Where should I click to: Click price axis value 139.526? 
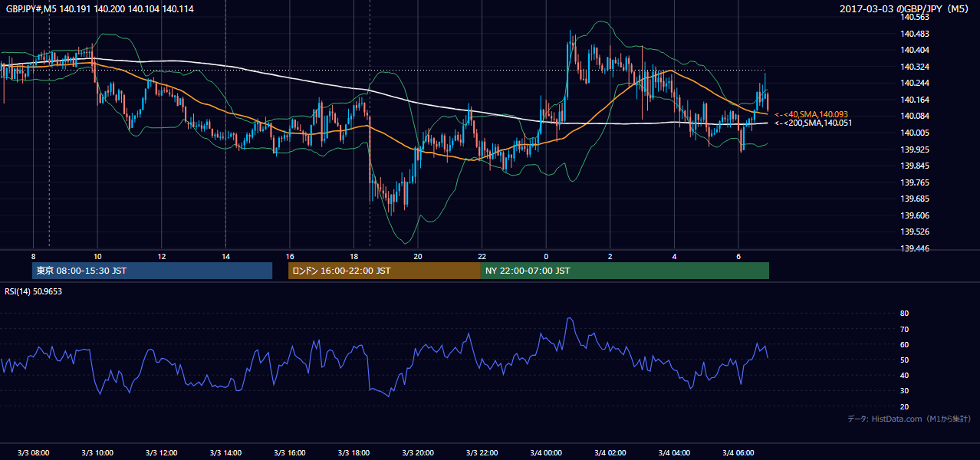click(915, 232)
